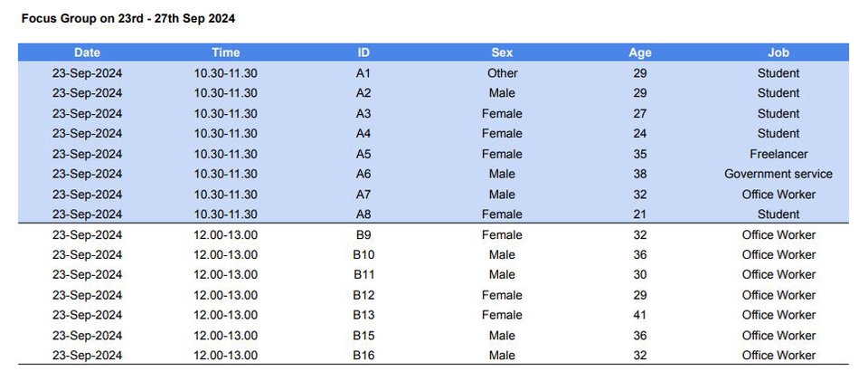Select the Freelancer job cell

pos(778,154)
